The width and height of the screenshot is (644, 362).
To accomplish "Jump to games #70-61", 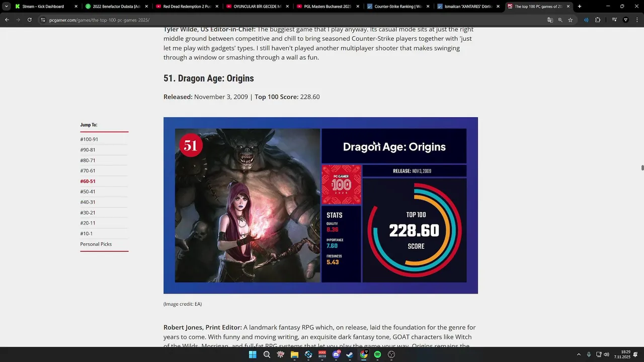I will point(88,171).
